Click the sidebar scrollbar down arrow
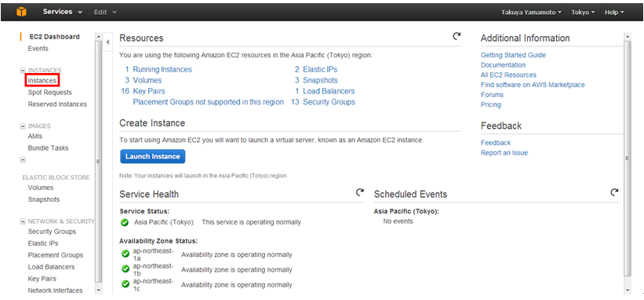This screenshot has width=644, height=300. pyautogui.click(x=98, y=290)
